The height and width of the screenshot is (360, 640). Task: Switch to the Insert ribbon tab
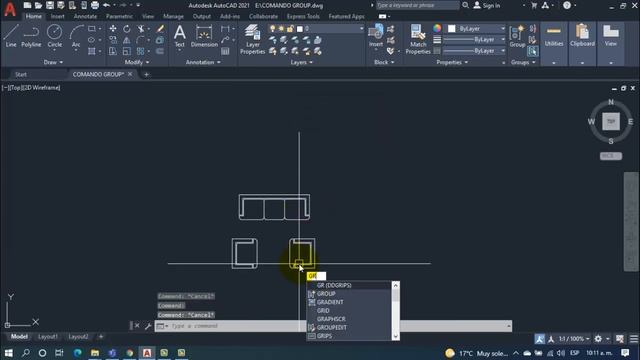(58, 16)
